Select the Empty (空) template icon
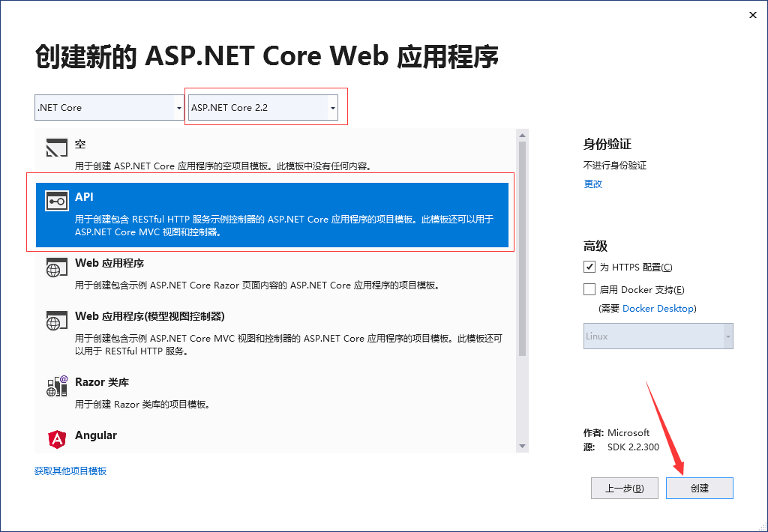Screen dimensions: 768x532 pos(57,148)
